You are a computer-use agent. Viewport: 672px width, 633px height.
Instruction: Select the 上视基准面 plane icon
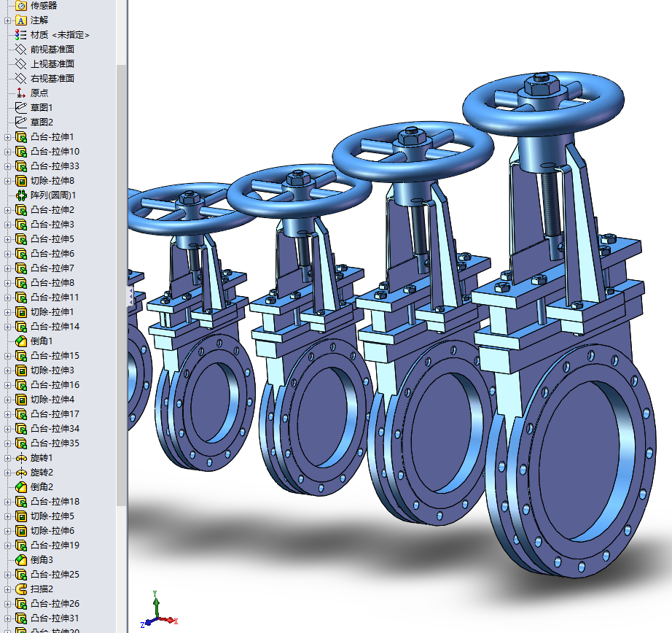pyautogui.click(x=20, y=64)
